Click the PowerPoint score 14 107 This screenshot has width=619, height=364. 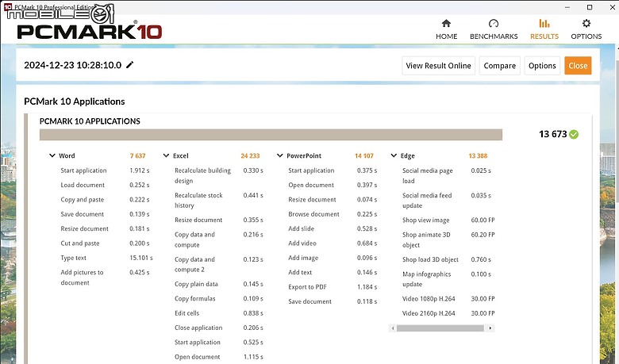[364, 155]
